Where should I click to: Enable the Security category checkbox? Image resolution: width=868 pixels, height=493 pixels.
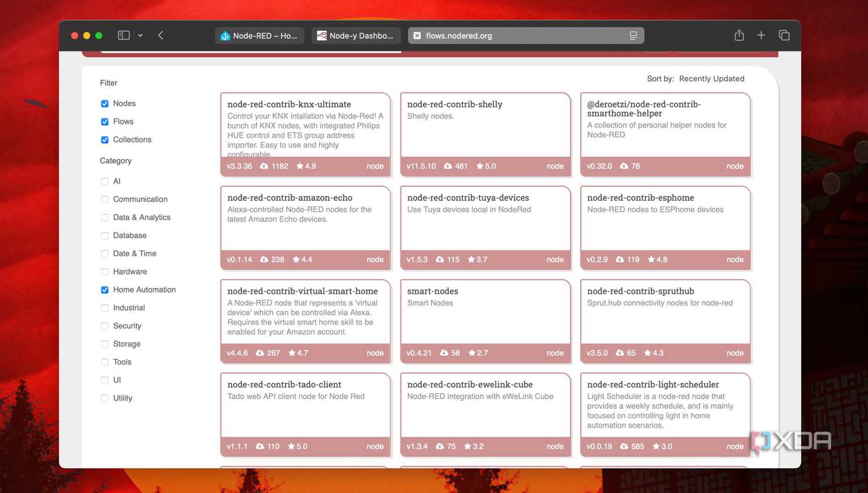pyautogui.click(x=105, y=326)
